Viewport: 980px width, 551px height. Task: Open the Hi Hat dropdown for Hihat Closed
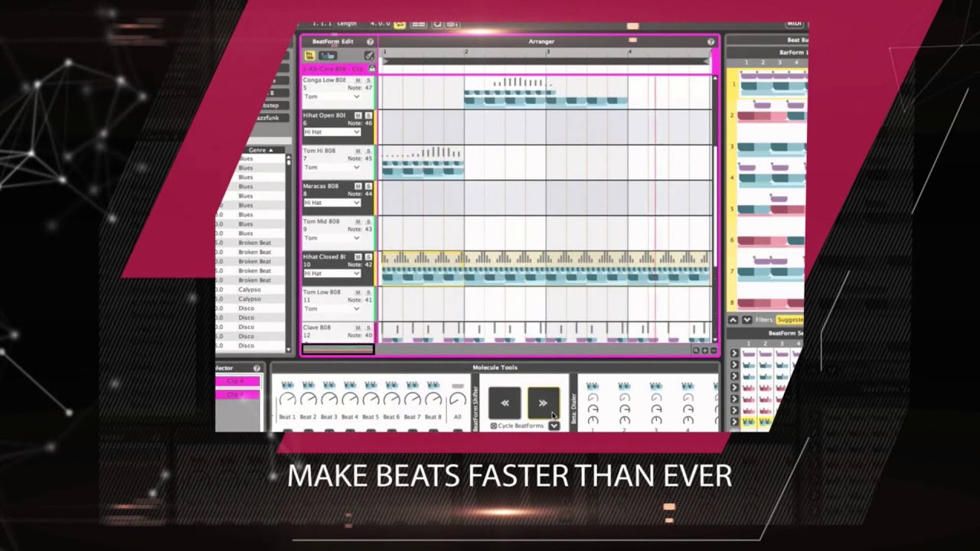pos(332,273)
